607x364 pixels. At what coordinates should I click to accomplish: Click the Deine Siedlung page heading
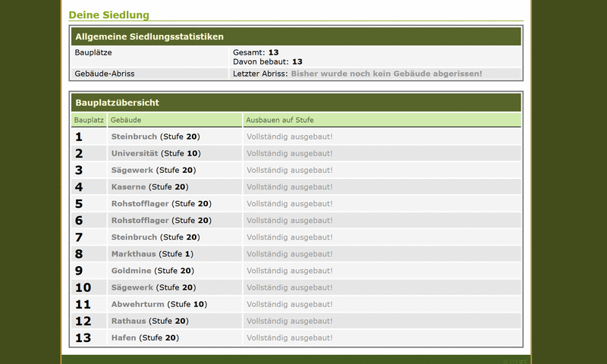pyautogui.click(x=109, y=14)
